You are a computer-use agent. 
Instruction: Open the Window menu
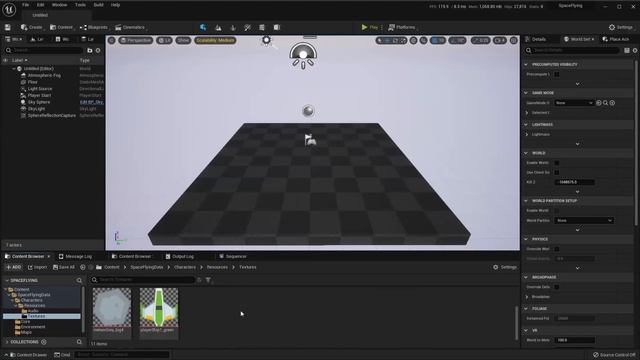(60, 5)
